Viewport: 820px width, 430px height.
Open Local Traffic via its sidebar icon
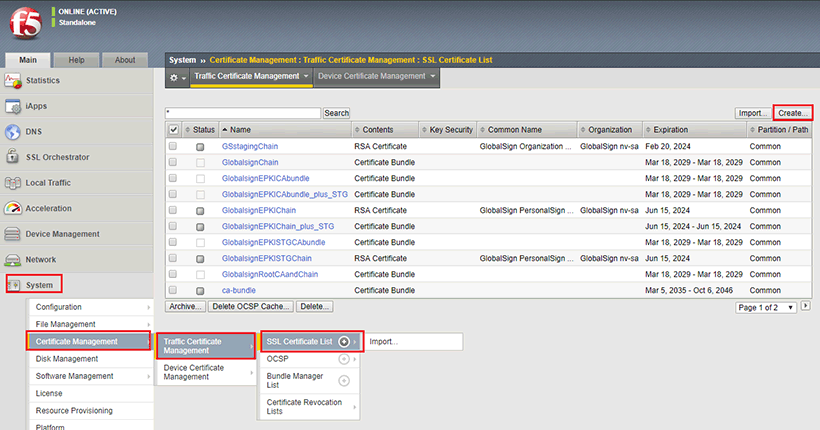13,183
